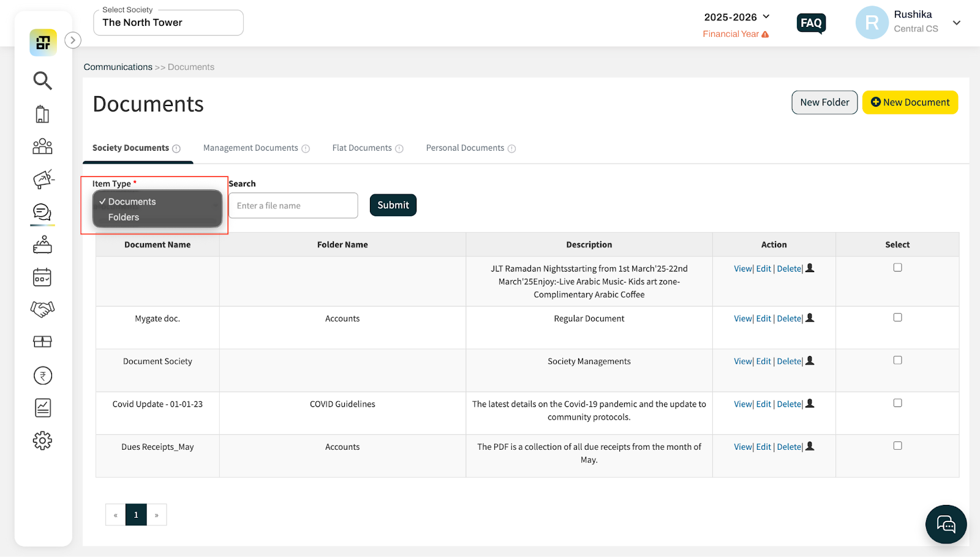Switch to the Flat Documents tab

(x=362, y=148)
